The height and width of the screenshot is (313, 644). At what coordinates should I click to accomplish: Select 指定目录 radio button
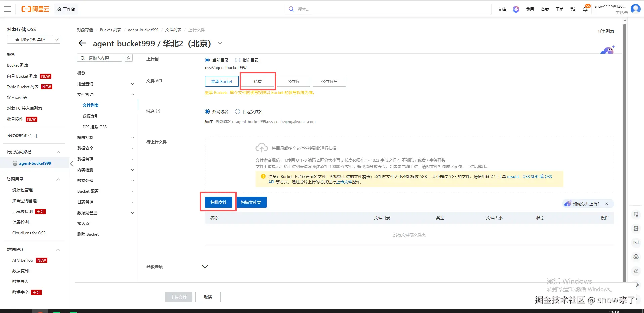tap(238, 60)
